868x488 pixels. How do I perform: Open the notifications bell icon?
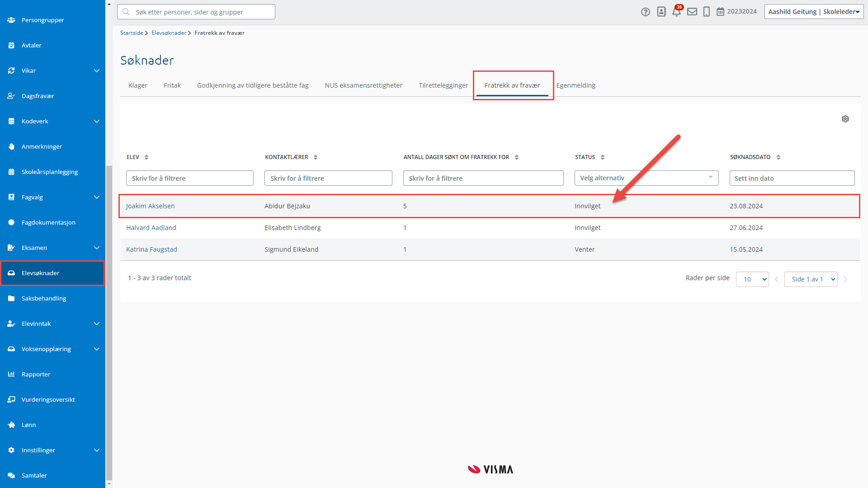[x=676, y=12]
